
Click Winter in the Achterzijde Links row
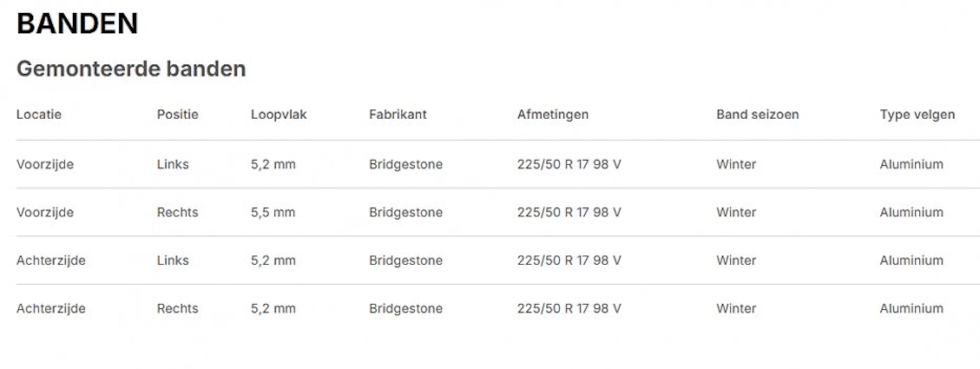tap(736, 261)
